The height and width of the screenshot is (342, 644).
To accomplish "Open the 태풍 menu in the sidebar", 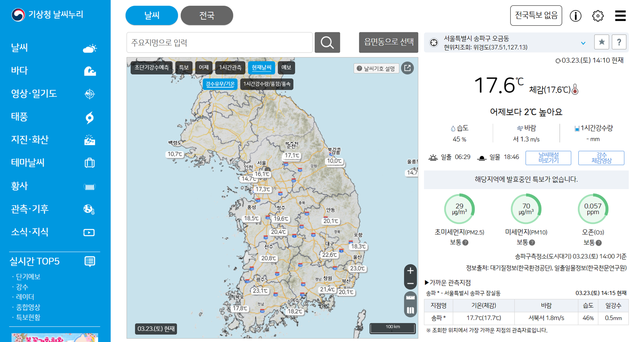I will click(19, 117).
